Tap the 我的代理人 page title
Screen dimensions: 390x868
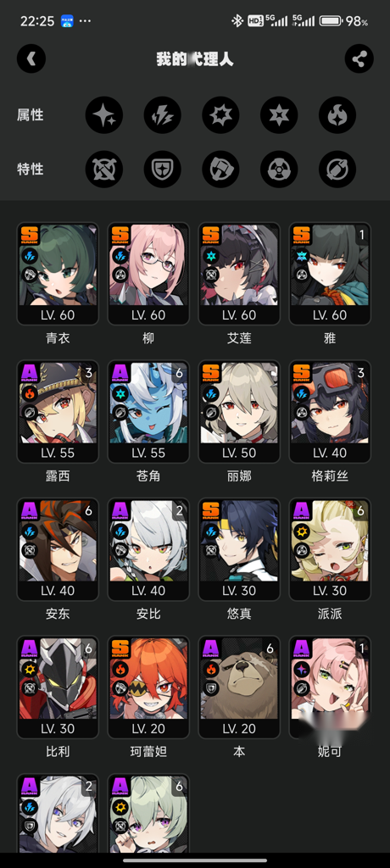click(195, 59)
